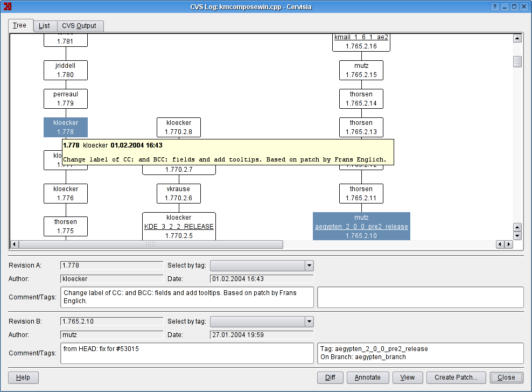Click the vertical scrollbar thumb in tree view
532x392 pixels.
click(x=517, y=62)
